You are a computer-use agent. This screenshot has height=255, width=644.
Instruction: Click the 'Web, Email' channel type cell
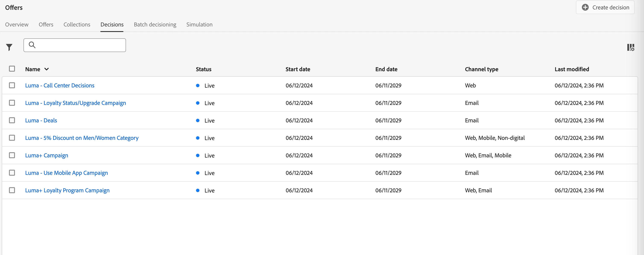478,190
